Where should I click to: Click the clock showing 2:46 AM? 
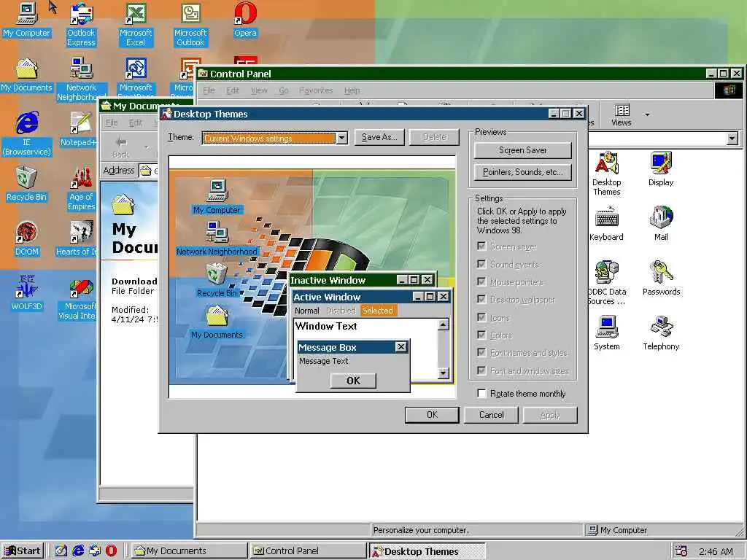pos(716,551)
